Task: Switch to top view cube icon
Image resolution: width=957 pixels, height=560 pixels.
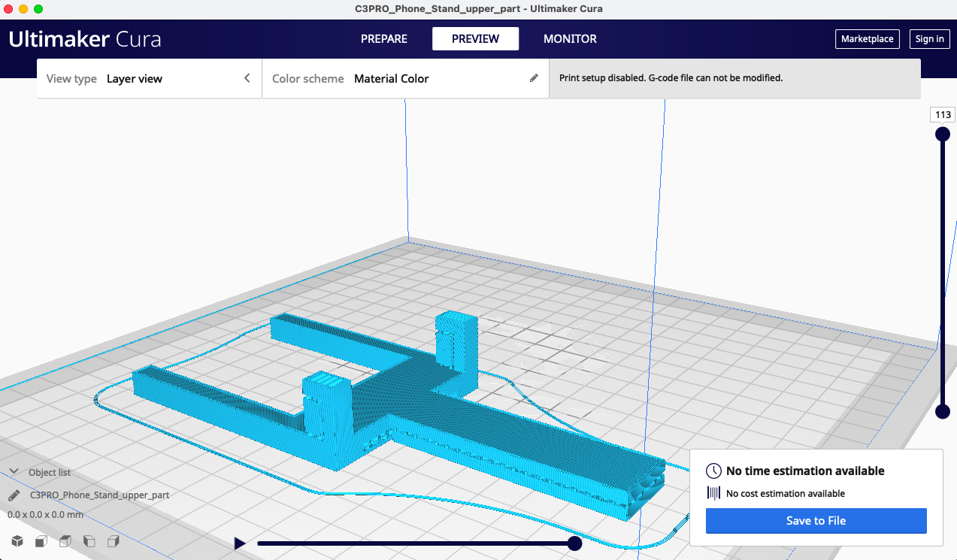Action: tap(65, 541)
